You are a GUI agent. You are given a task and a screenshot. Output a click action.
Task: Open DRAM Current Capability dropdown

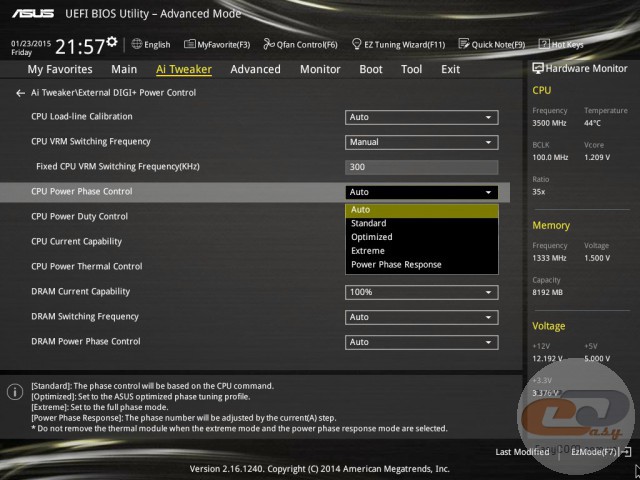click(422, 292)
